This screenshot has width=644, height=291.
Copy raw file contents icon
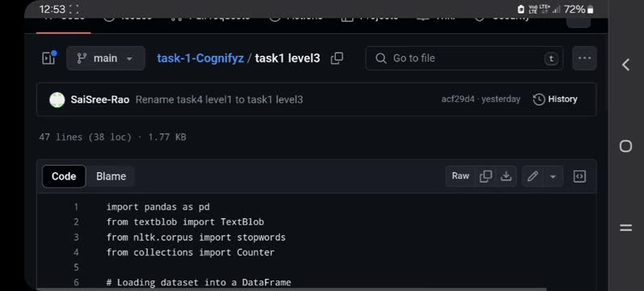[486, 176]
